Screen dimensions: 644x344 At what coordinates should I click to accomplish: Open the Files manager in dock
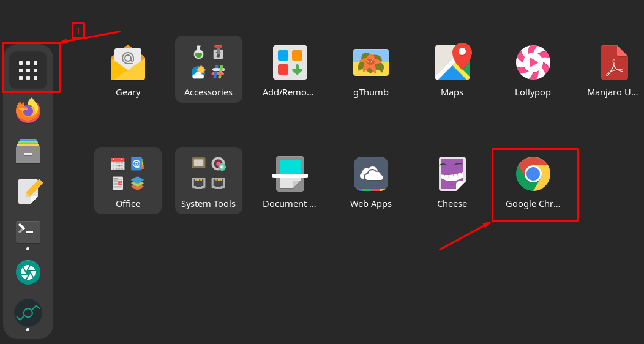[28, 151]
